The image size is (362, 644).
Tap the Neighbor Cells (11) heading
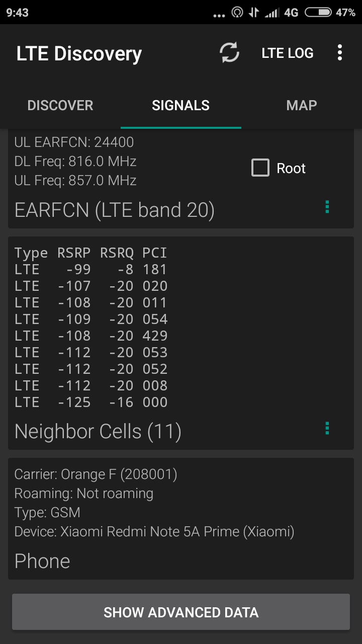pyautogui.click(x=98, y=432)
